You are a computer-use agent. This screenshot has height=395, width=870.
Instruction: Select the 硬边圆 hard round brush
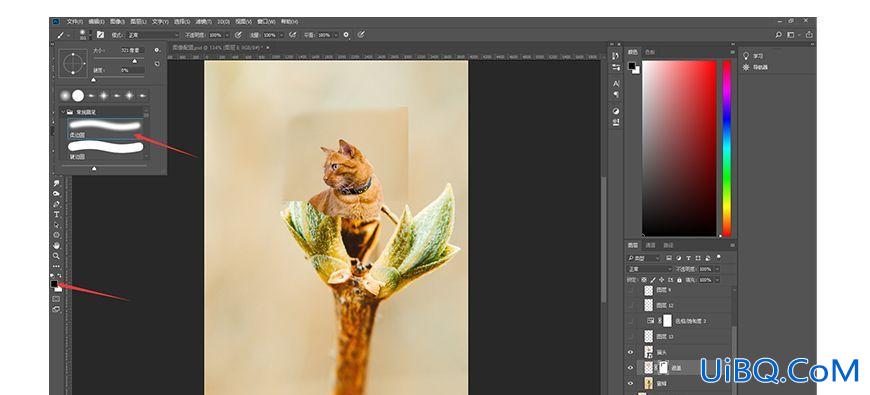tap(105, 149)
